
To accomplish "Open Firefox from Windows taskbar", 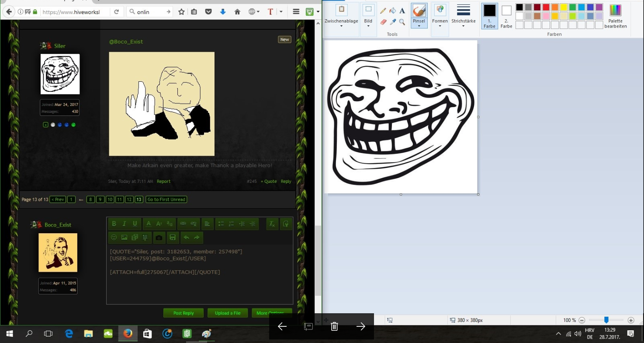I will [128, 334].
